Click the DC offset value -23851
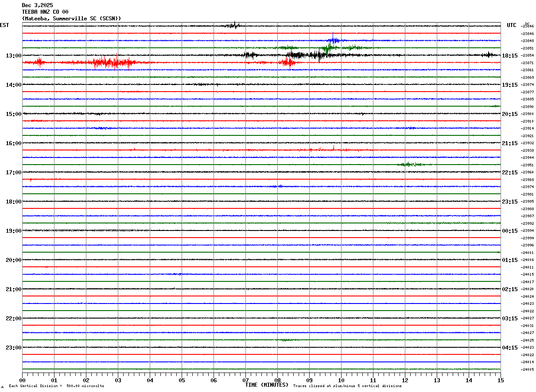536x392 pixels. [527, 48]
